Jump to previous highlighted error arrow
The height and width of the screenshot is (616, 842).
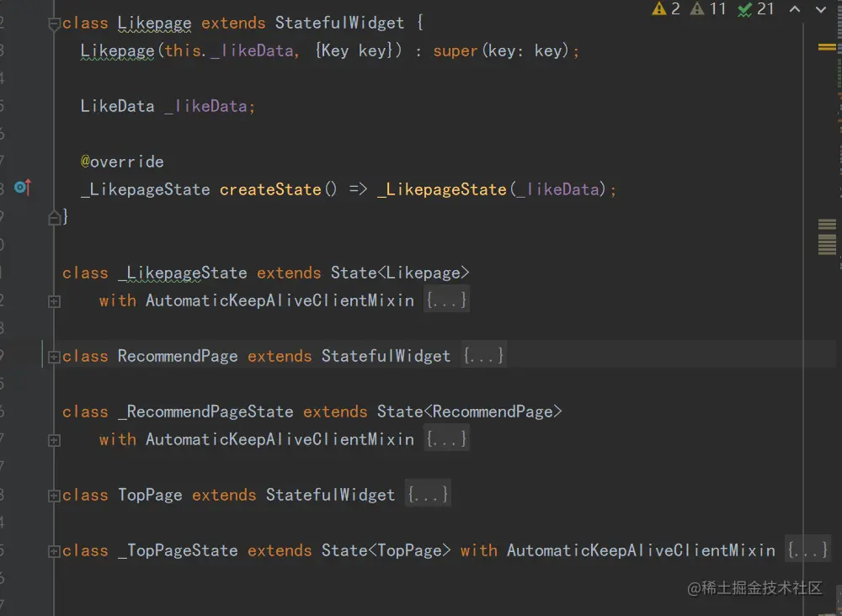pyautogui.click(x=795, y=9)
